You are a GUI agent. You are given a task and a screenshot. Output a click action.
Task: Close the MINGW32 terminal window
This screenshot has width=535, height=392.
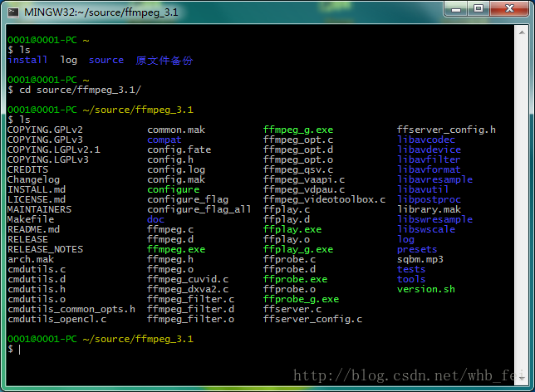(509, 9)
